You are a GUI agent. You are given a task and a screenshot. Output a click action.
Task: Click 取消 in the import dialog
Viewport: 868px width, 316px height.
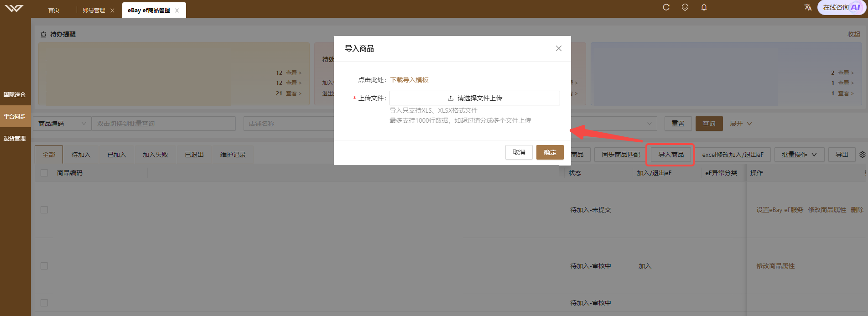click(x=519, y=152)
